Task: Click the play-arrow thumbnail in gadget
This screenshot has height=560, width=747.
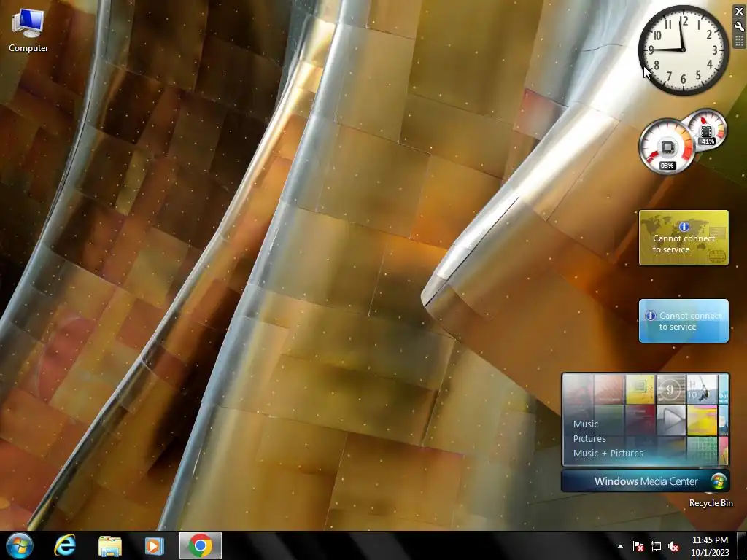Action: tap(671, 421)
